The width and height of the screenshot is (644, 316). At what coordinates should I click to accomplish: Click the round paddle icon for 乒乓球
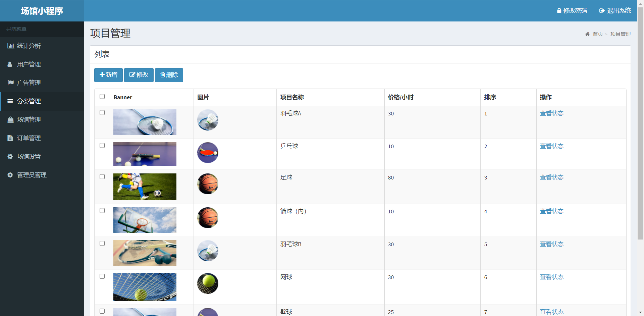[208, 153]
